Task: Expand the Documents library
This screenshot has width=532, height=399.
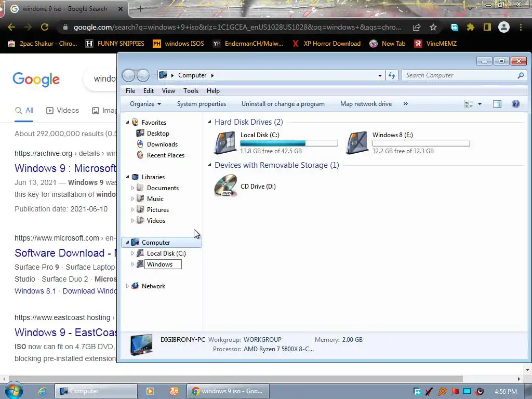Action: pyautogui.click(x=132, y=188)
